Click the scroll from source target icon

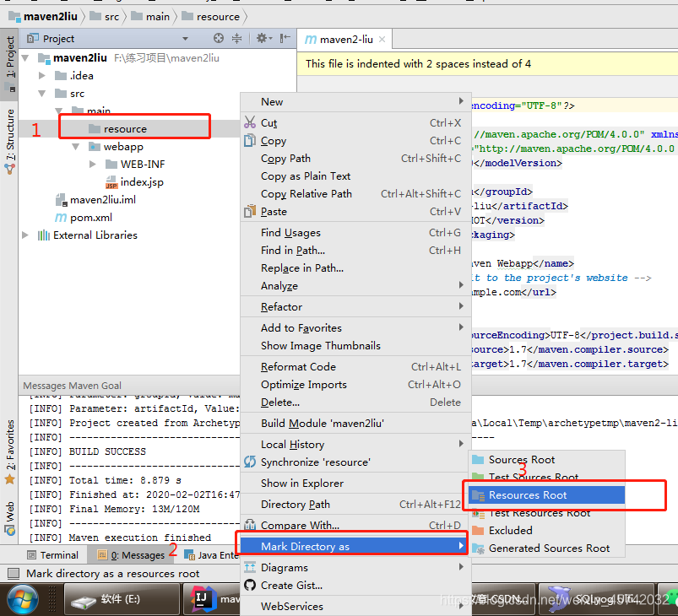(219, 39)
